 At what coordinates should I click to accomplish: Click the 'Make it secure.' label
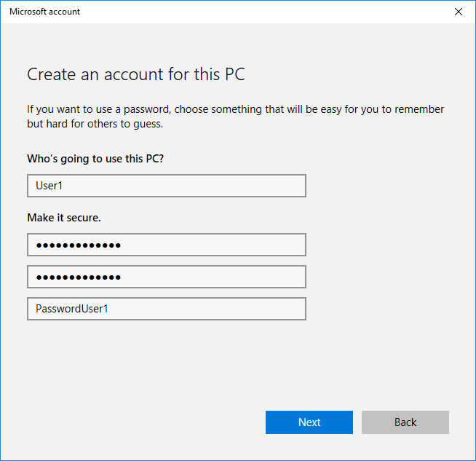point(64,218)
